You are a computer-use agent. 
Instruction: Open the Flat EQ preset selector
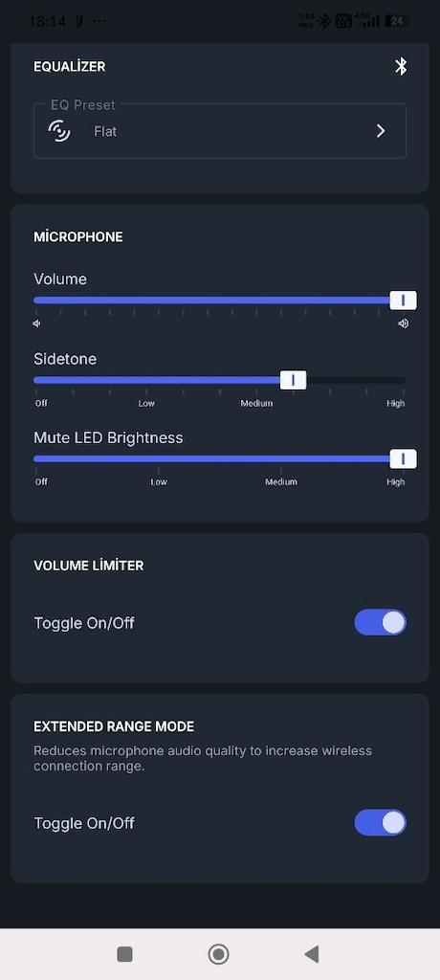[219, 130]
